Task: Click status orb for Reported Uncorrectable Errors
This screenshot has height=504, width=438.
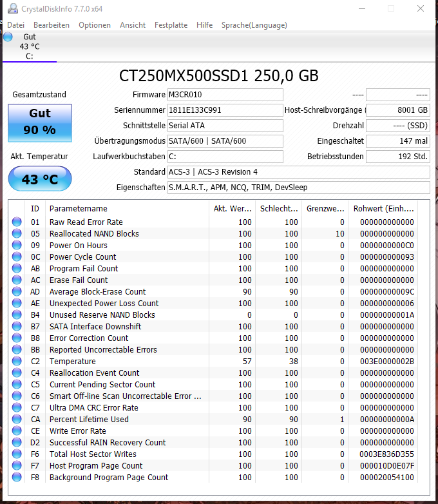Action: click(17, 349)
